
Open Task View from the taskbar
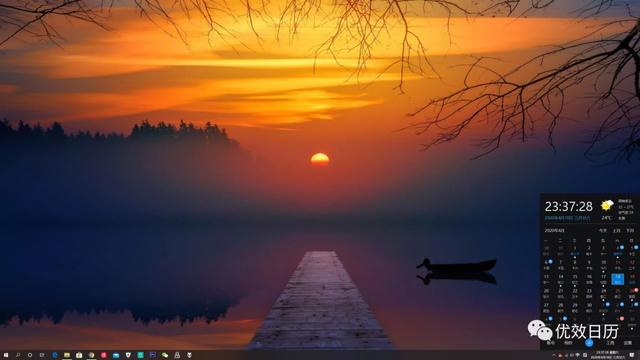pyautogui.click(x=42, y=355)
